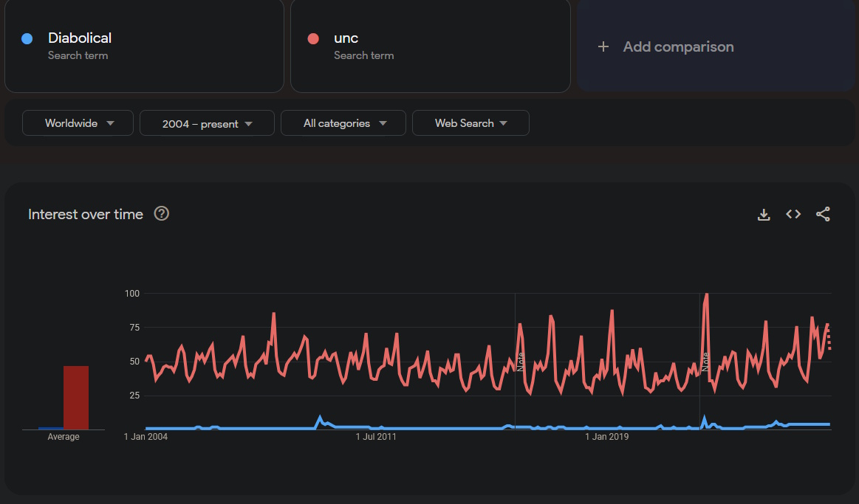Click the Interest over time heading

click(86, 214)
